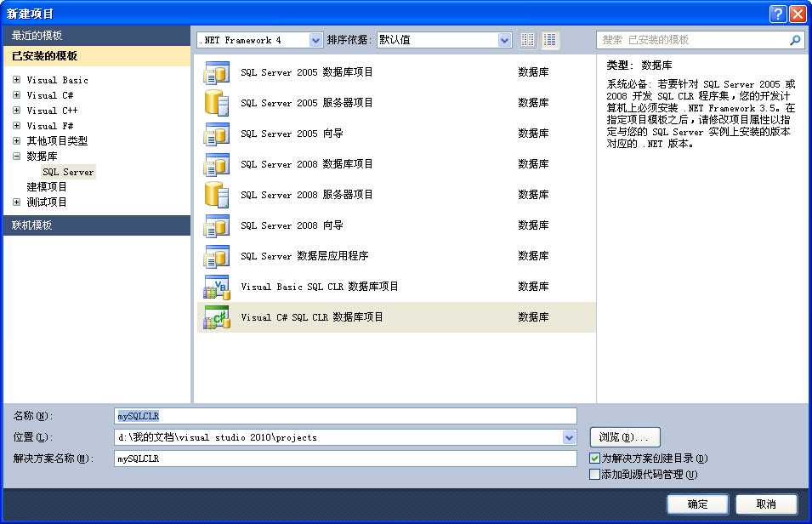Select the SQL Server 2008 向导 name
Viewport: 812px width, 524px height.
click(x=292, y=225)
